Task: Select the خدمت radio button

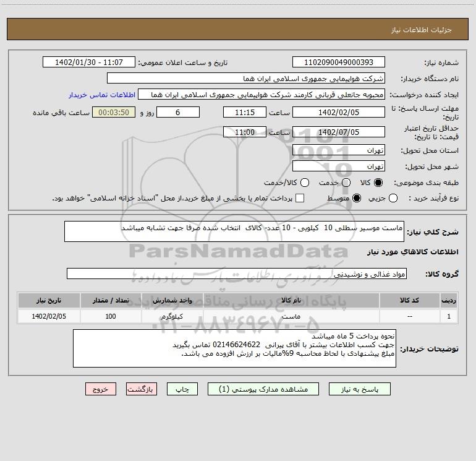Action: [x=346, y=183]
